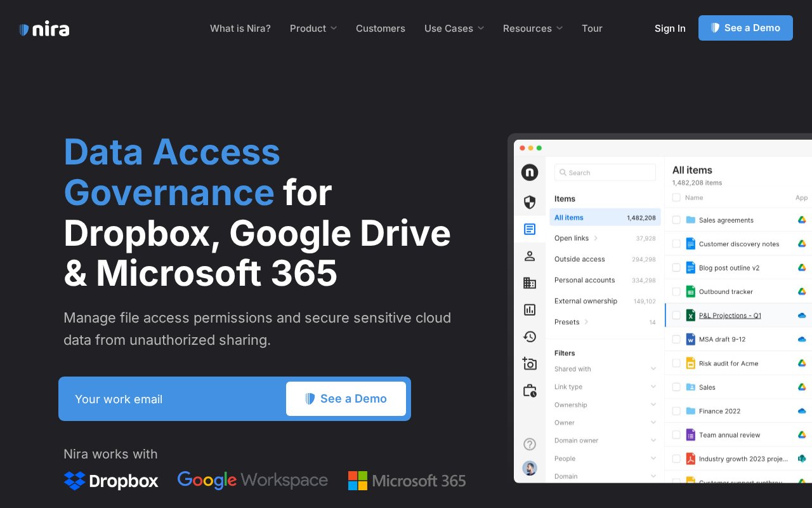Click See a Demo button beside email field
The width and height of the screenshot is (812, 508).
click(346, 399)
